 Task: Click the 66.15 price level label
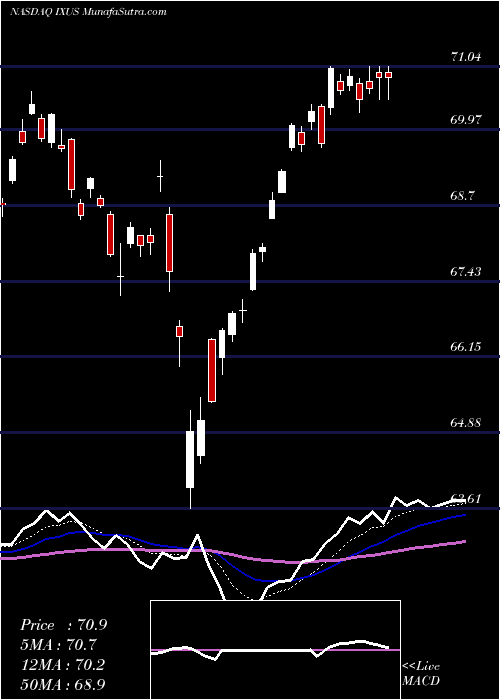click(466, 346)
